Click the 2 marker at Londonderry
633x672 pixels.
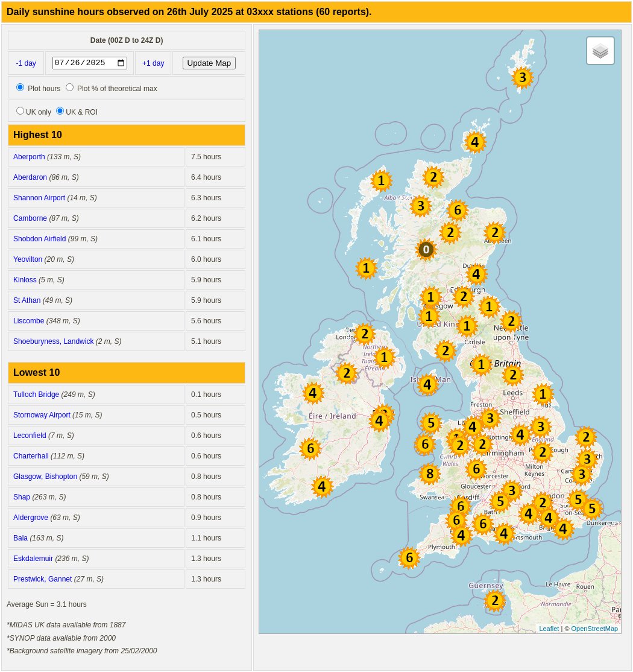click(364, 334)
